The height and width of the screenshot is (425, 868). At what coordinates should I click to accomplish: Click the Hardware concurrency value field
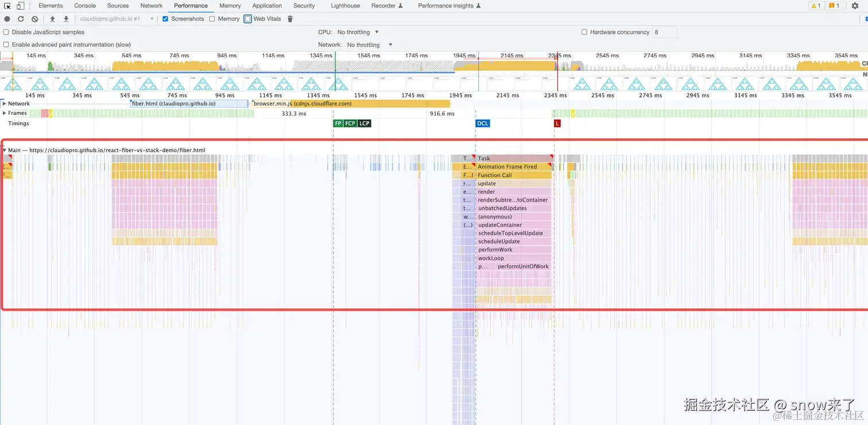664,32
